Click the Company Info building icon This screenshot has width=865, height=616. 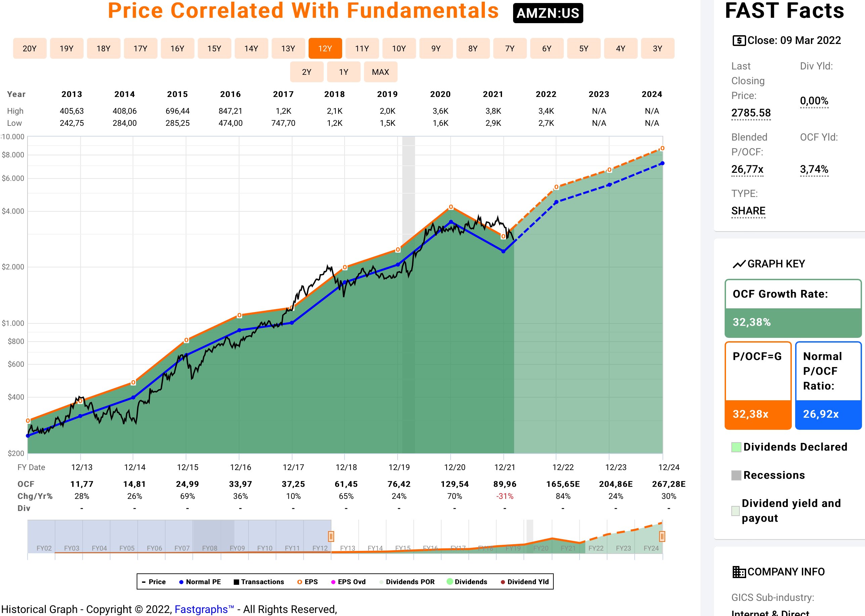coord(739,572)
